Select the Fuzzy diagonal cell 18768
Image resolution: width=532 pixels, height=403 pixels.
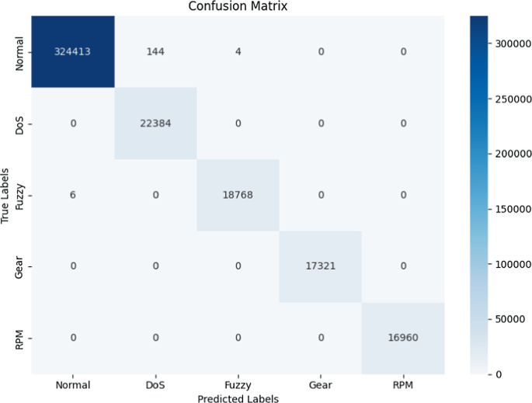238,195
